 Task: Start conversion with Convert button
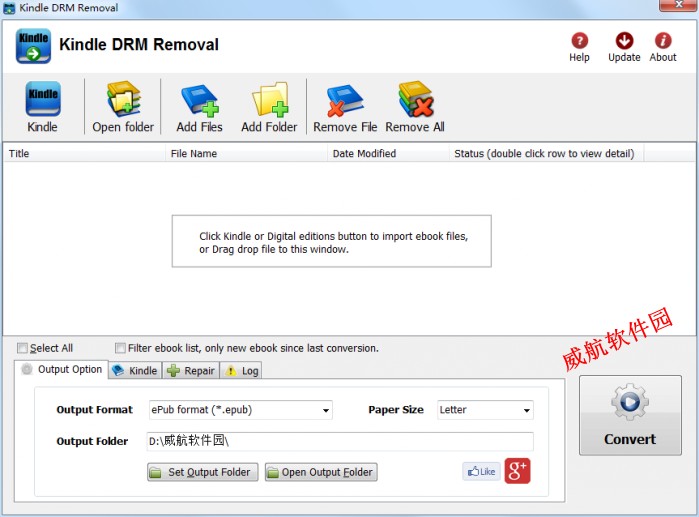[630, 415]
